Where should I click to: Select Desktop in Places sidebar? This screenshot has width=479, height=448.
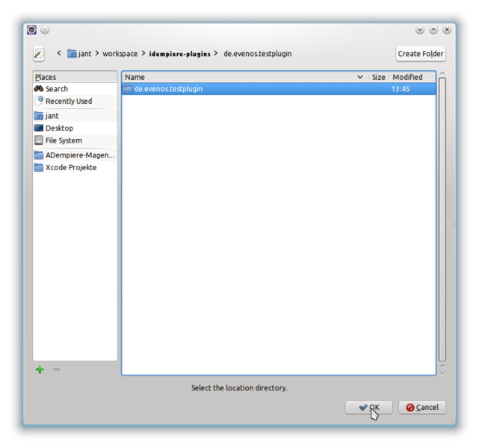(x=59, y=128)
